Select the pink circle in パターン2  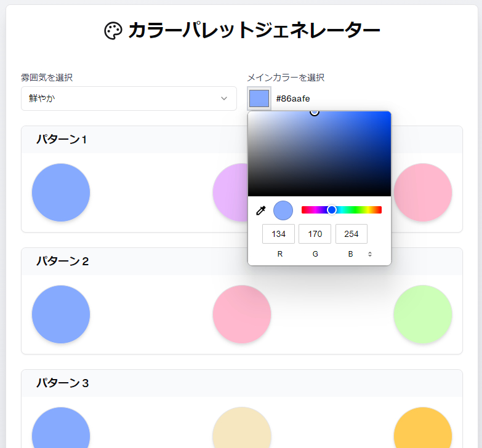click(242, 314)
